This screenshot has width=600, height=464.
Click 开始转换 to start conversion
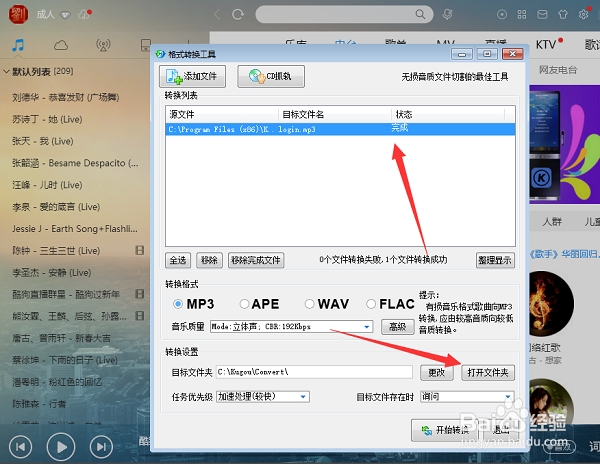pos(445,430)
